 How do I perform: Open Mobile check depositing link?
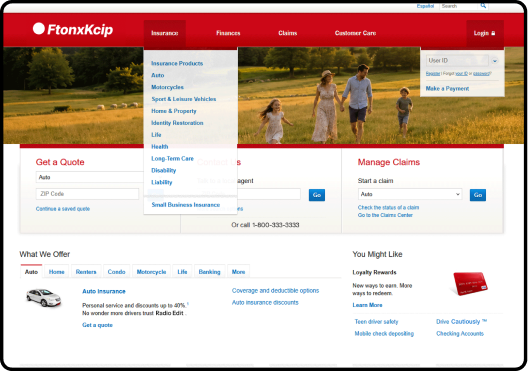coord(384,334)
